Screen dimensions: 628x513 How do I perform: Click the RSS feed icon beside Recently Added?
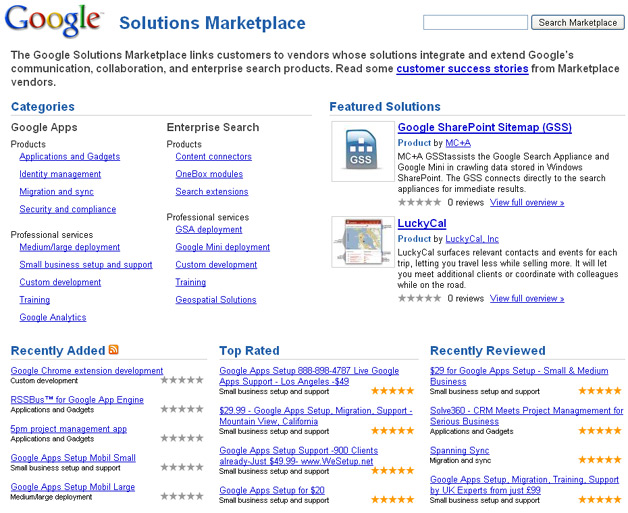pos(114,350)
